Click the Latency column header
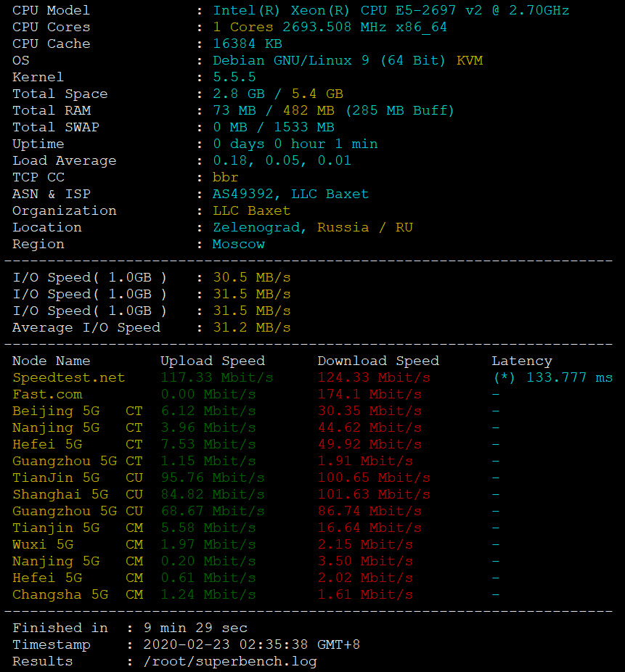This screenshot has height=672, width=625. point(521,361)
